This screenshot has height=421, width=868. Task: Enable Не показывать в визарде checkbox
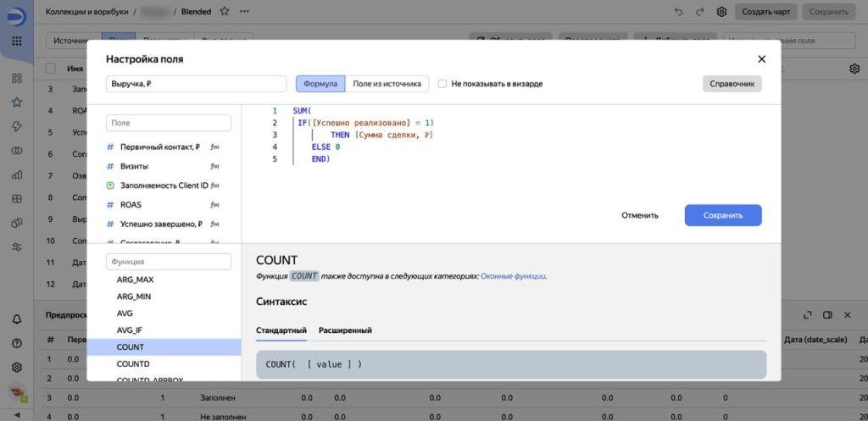click(442, 84)
